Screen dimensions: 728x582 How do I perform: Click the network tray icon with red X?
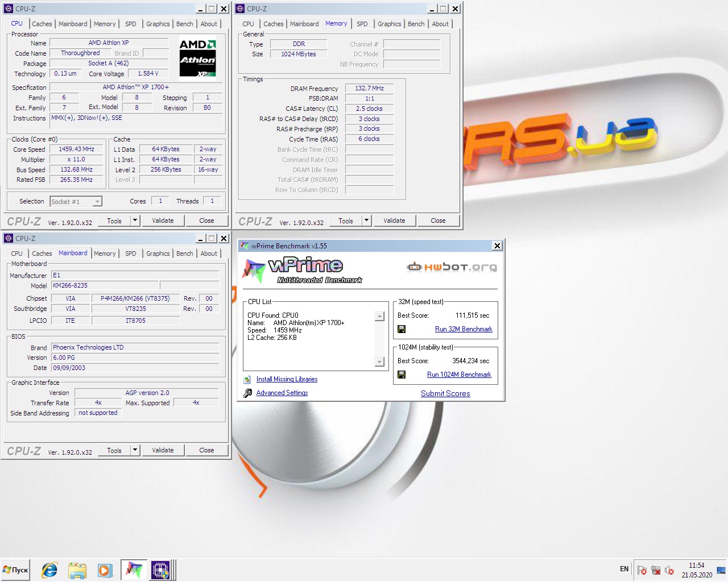[x=656, y=570]
